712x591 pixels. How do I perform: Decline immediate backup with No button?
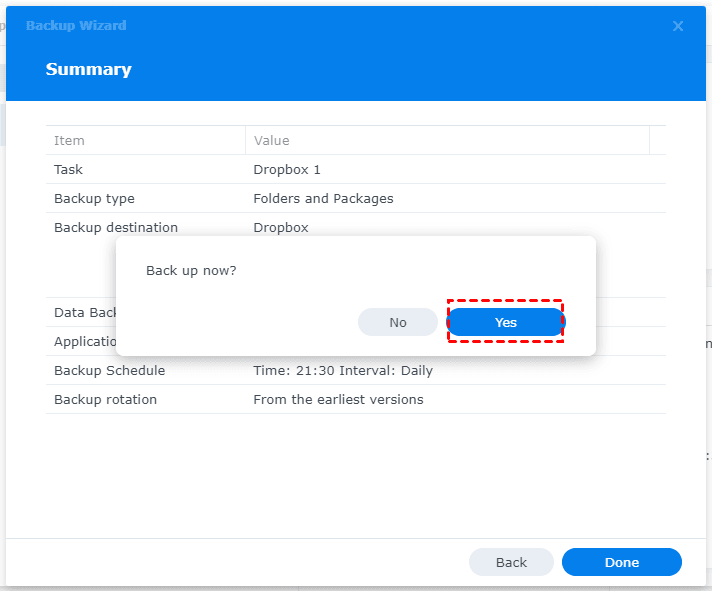pyautogui.click(x=398, y=322)
